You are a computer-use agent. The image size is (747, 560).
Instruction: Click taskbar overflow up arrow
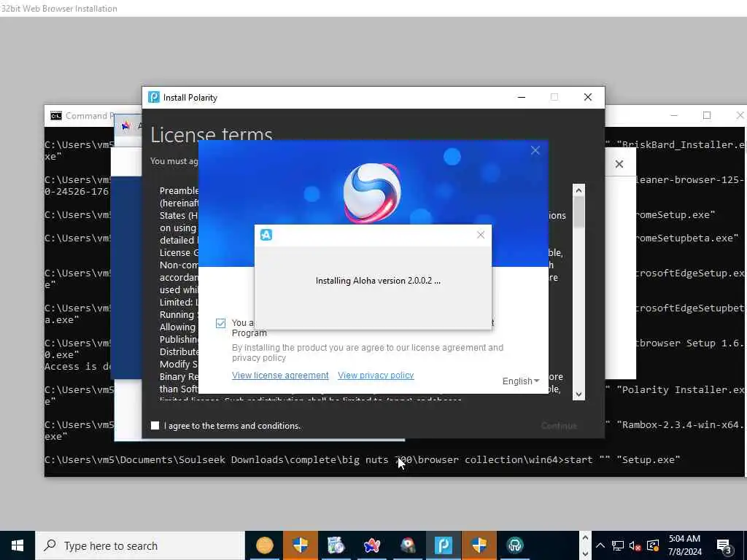[585, 537]
